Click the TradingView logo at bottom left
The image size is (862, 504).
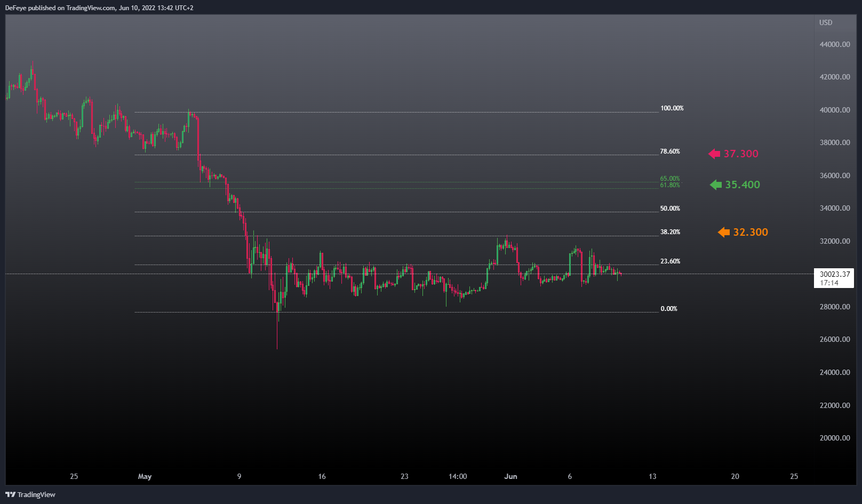(x=30, y=494)
